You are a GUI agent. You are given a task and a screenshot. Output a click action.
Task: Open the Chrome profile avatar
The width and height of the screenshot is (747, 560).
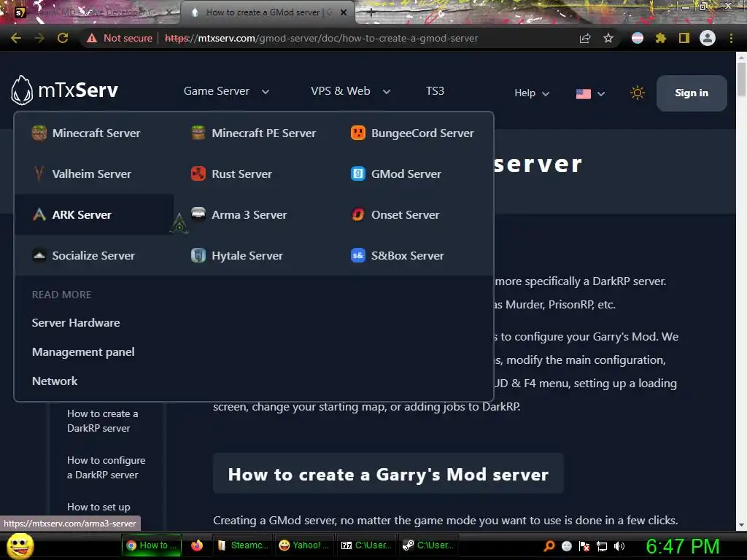(x=708, y=38)
